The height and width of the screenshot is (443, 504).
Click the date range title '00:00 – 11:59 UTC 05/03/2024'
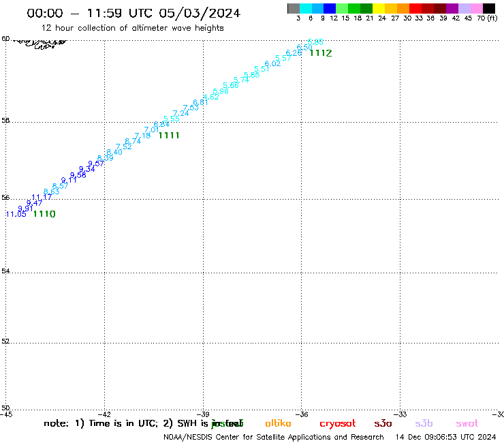(x=133, y=13)
